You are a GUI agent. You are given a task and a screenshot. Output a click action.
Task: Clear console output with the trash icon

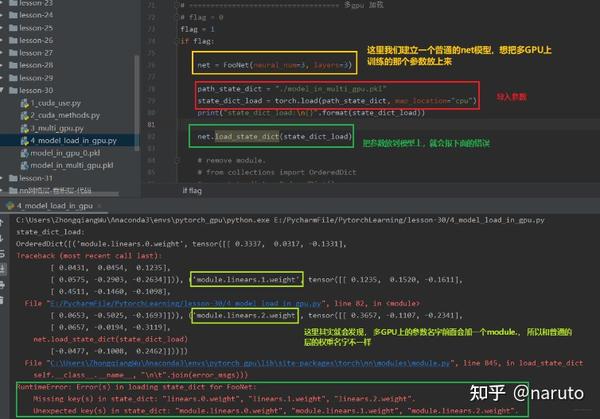coord(2,300)
